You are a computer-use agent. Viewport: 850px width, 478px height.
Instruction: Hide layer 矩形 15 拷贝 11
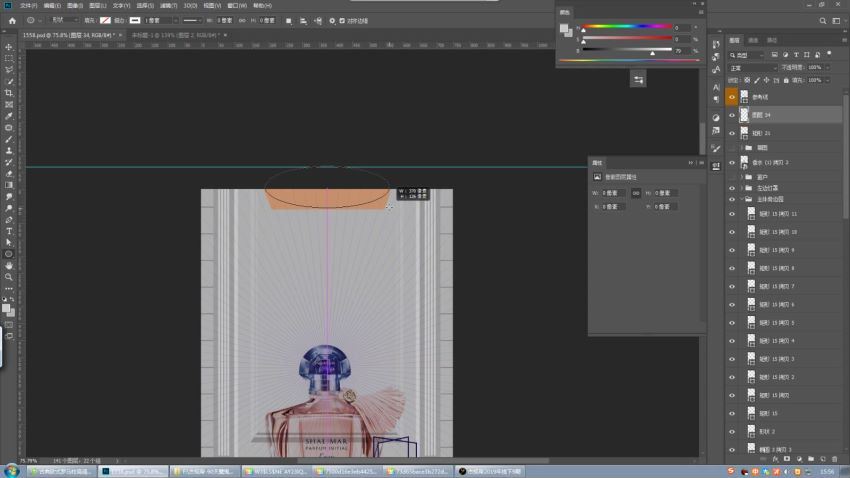(732, 214)
